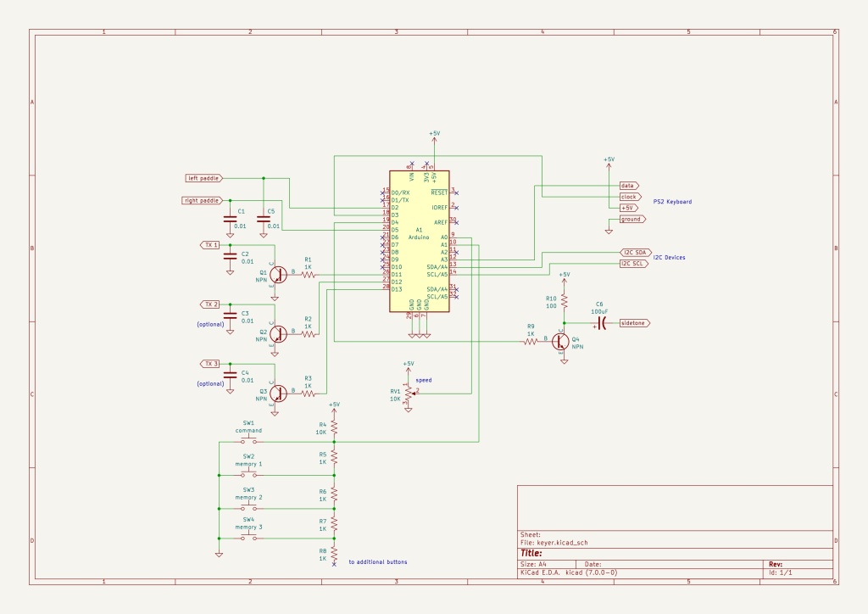Click the Q4 NPN transistor near sidetone

coord(560,341)
